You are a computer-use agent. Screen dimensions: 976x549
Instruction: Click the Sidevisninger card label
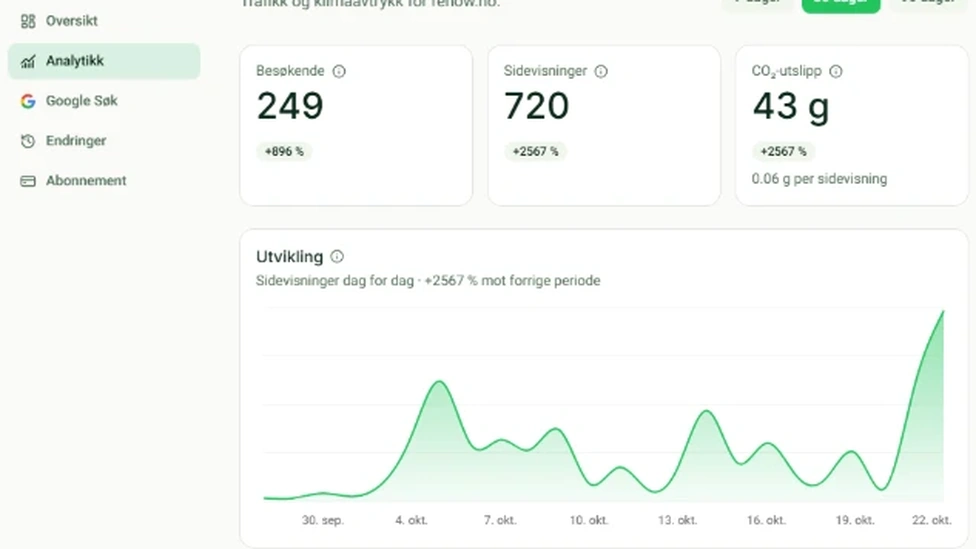coord(545,71)
